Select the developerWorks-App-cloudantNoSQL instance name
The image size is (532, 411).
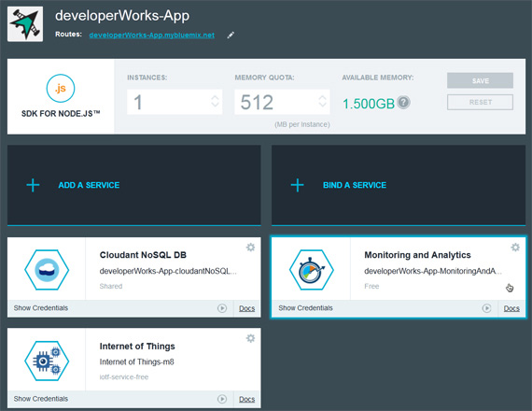168,271
